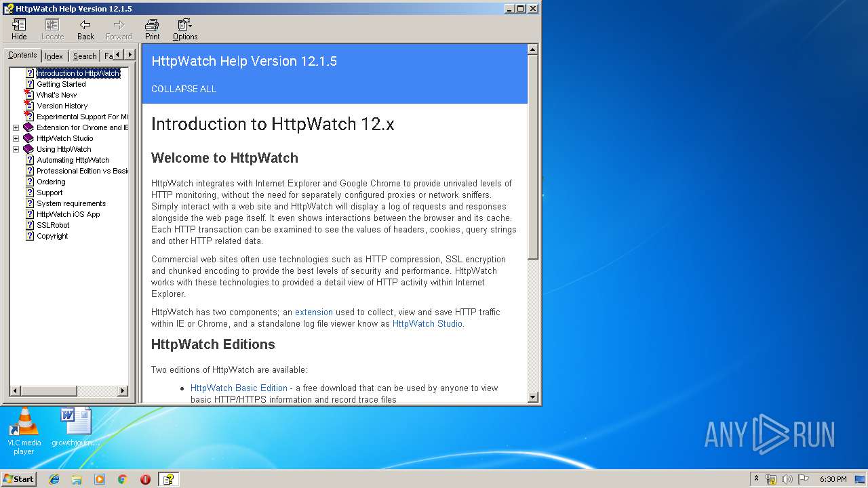This screenshot has height=488, width=868.
Task: Open the System requirements topic
Action: coord(71,203)
